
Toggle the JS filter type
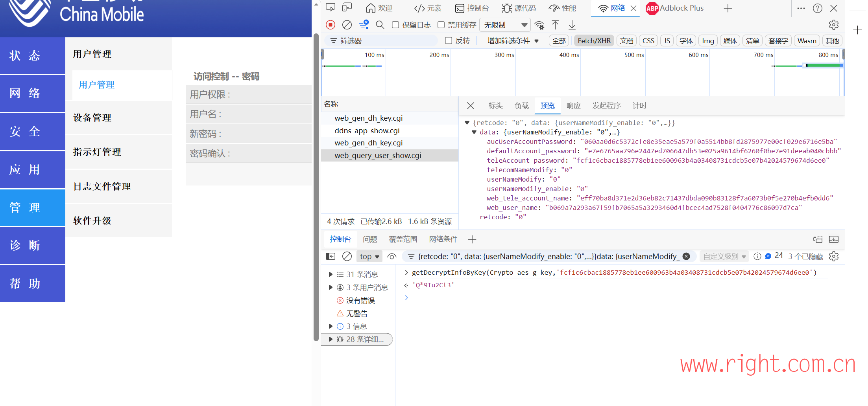coord(667,41)
